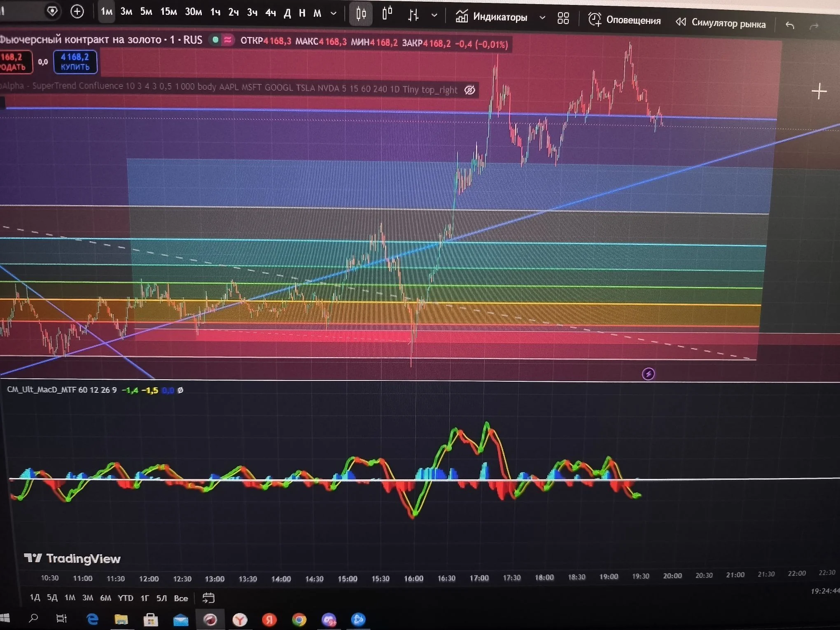
Task: Click the undo arrow in top toolbar
Action: pos(789,26)
